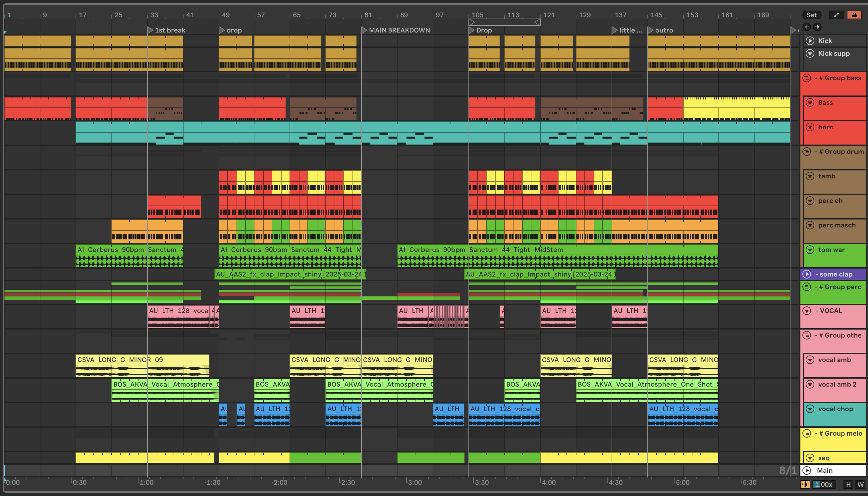Collapse the Group perc group track
Screen dimensions: 868x496
pyautogui.click(x=807, y=287)
